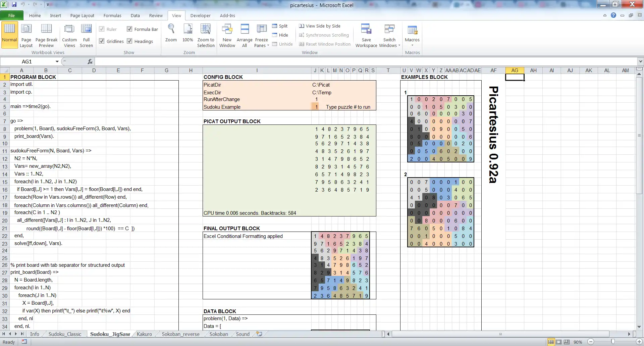Viewport: 644px width, 346px height.
Task: Switch to the Formulas tab
Action: (x=112, y=15)
